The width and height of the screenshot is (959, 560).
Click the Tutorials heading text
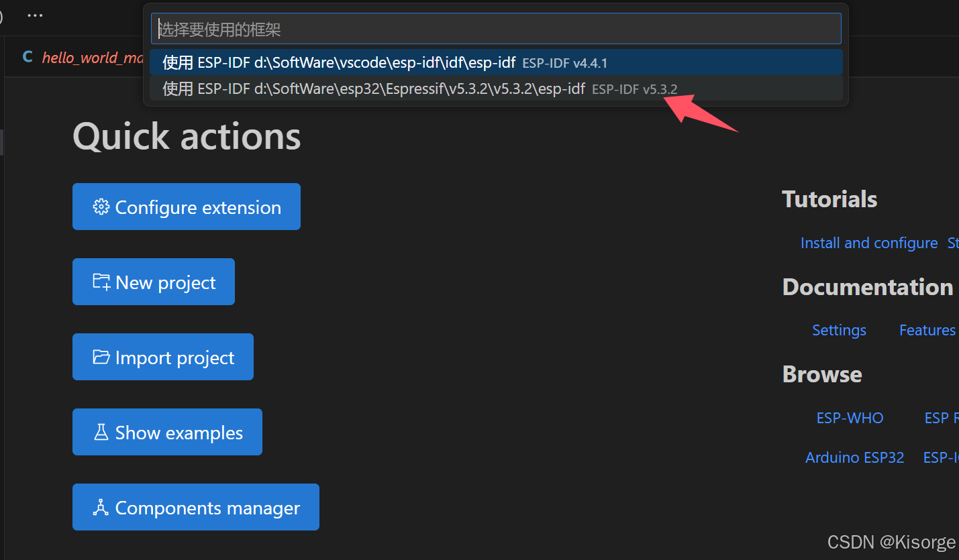tap(829, 199)
